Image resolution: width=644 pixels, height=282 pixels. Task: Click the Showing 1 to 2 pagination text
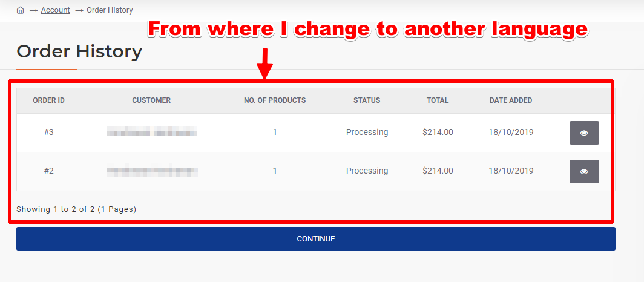[x=76, y=209]
